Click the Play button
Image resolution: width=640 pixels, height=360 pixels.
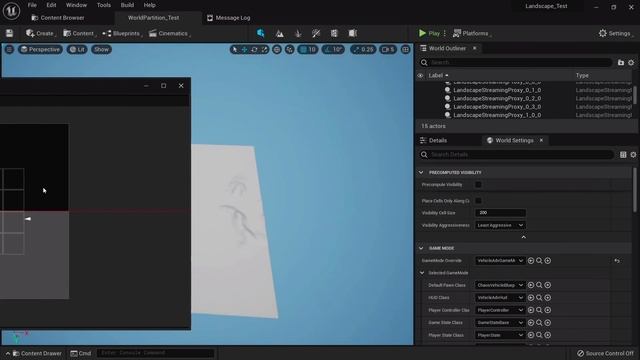click(x=429, y=33)
